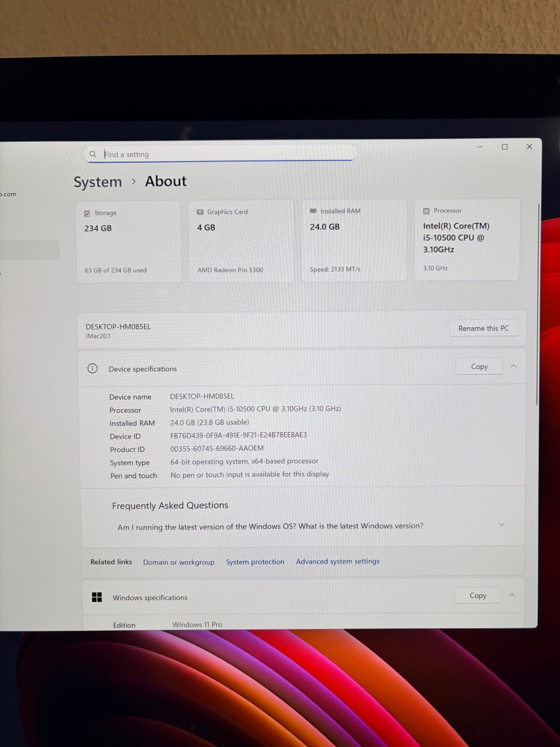Click the Windows logo icon

pyautogui.click(x=97, y=597)
